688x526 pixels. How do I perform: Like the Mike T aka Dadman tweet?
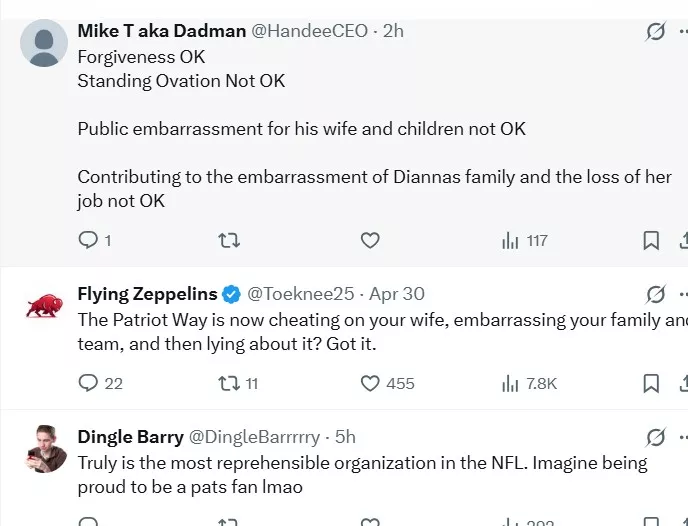pos(370,240)
